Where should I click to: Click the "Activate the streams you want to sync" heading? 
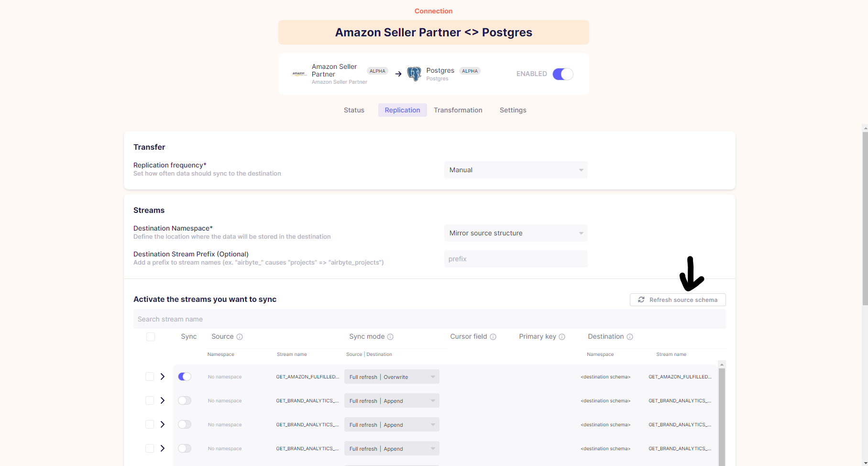205,300
